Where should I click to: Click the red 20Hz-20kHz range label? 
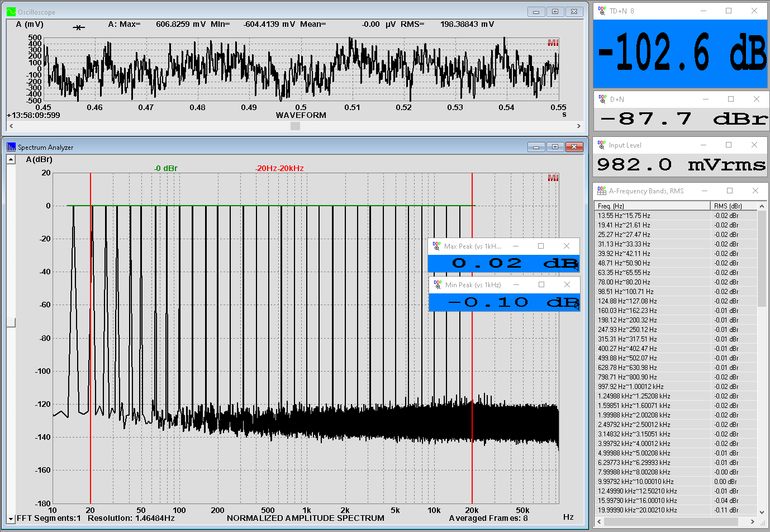(279, 168)
